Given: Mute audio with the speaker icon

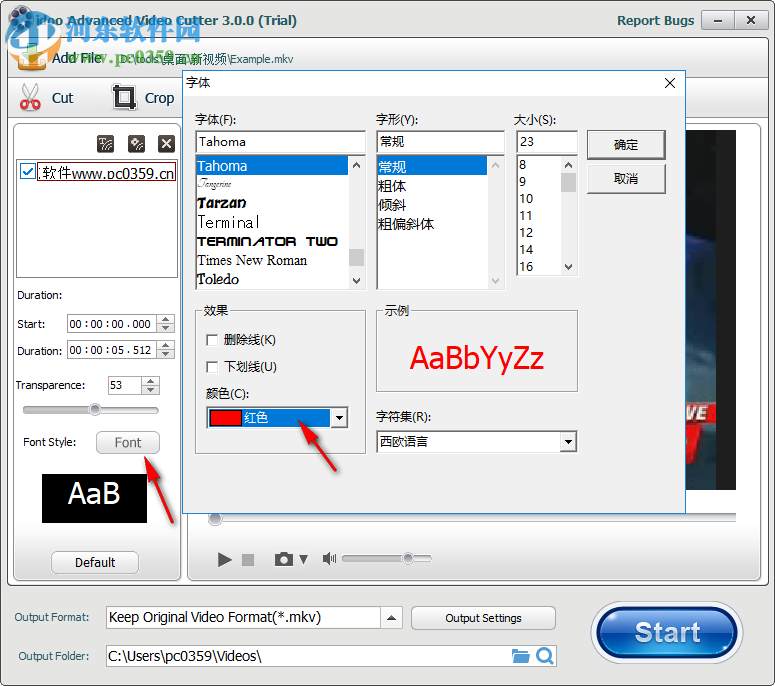Looking at the screenshot, I should point(329,558).
